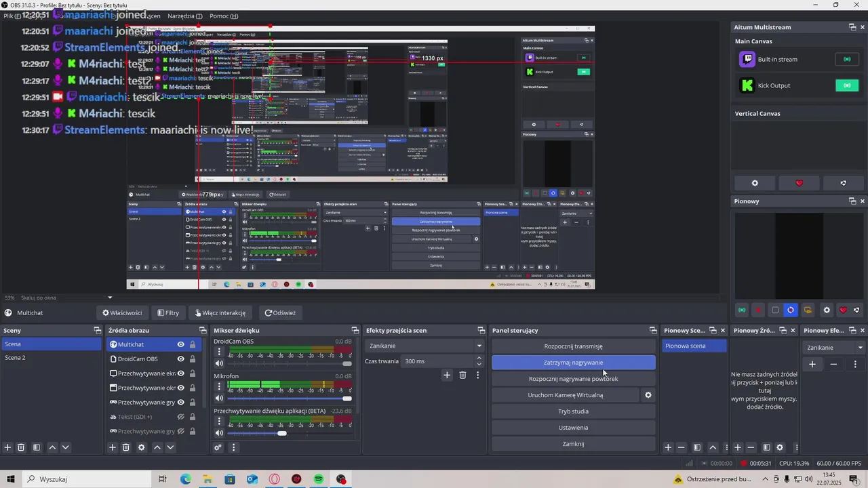Open Aitum Multistream settings gear
The height and width of the screenshot is (488, 868).
click(755, 183)
